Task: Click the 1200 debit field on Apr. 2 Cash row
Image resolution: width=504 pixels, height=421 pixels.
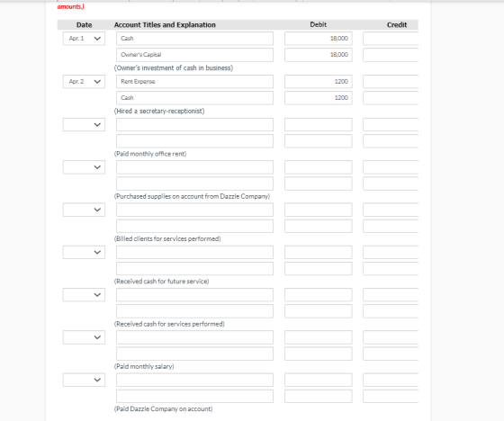Action: pyautogui.click(x=319, y=98)
